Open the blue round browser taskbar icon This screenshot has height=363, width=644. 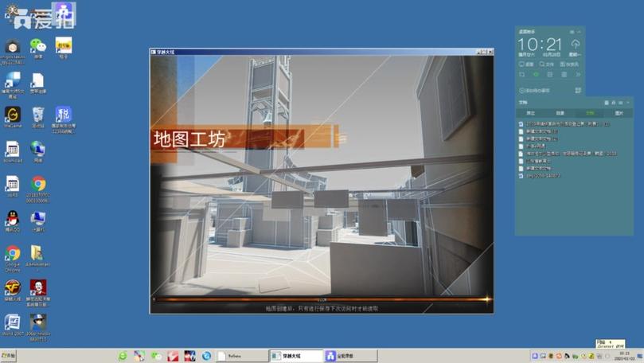(x=206, y=356)
